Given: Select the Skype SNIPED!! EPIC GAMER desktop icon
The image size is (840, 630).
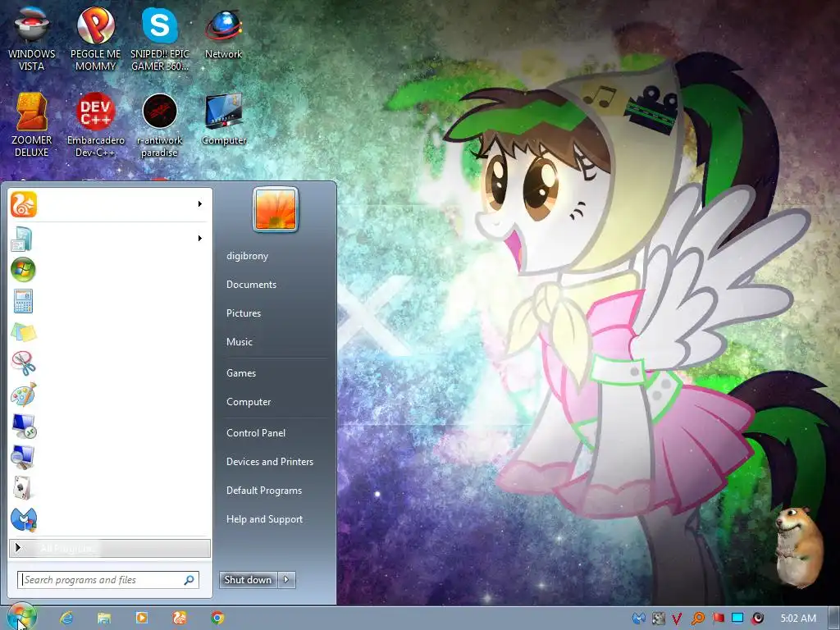Looking at the screenshot, I should click(x=160, y=39).
